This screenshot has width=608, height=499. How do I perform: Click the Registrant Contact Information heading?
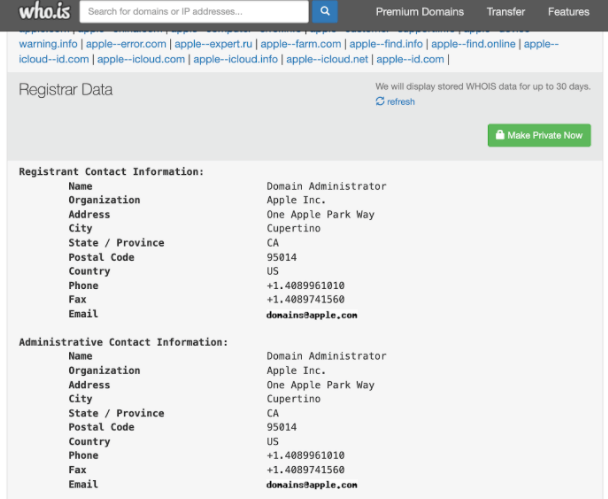(111, 171)
